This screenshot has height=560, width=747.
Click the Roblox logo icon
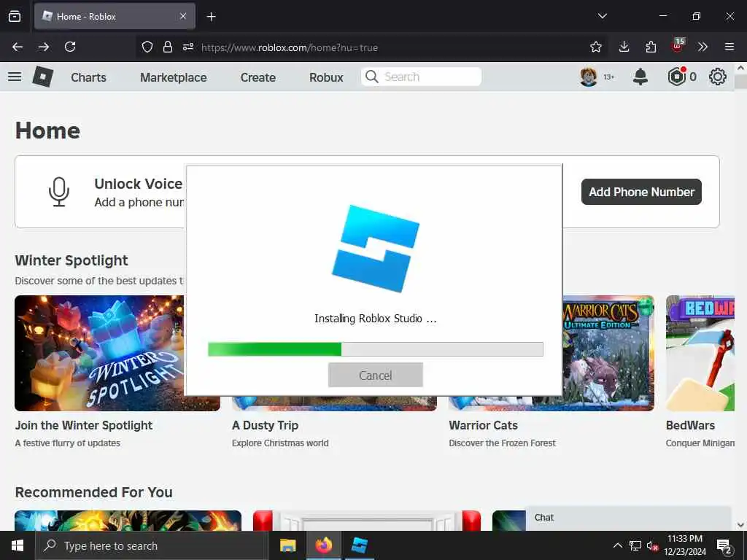point(42,77)
